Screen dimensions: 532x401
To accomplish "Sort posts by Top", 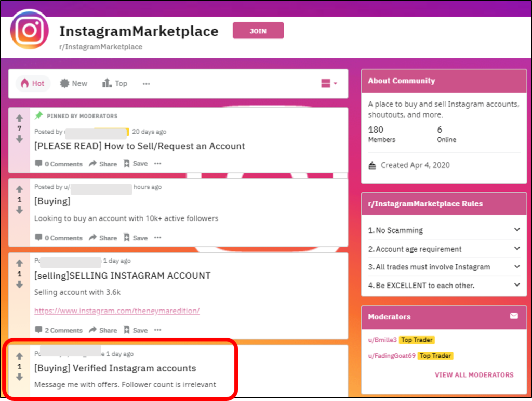I will point(115,83).
